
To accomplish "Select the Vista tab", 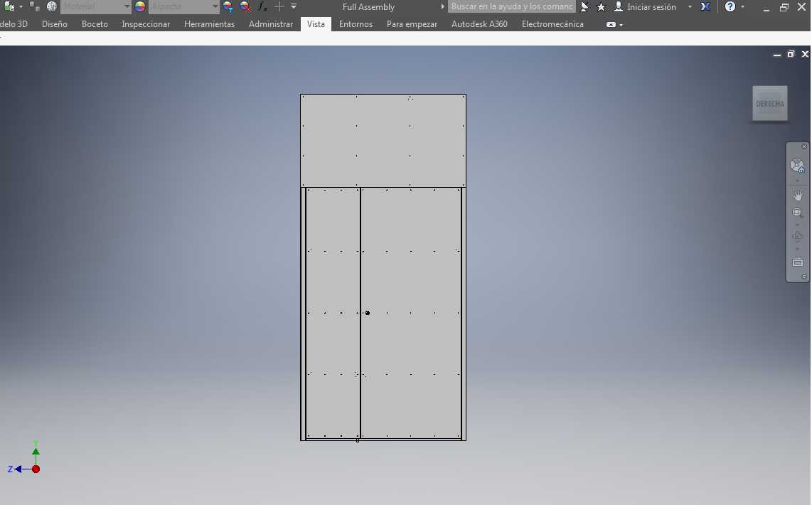I will coord(316,23).
